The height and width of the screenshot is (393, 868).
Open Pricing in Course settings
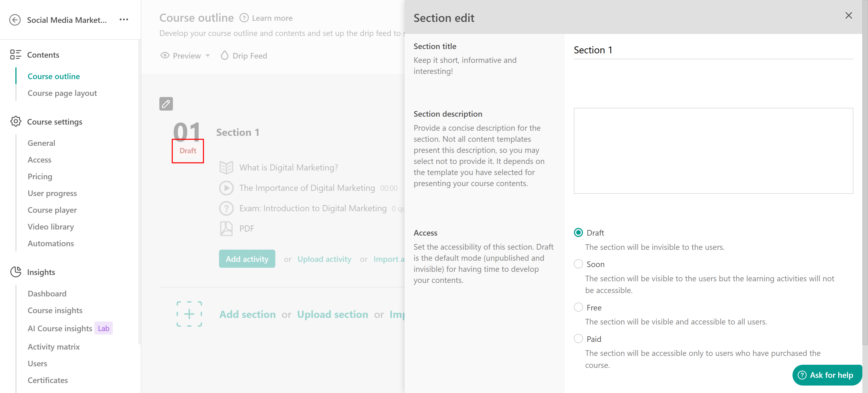(40, 177)
